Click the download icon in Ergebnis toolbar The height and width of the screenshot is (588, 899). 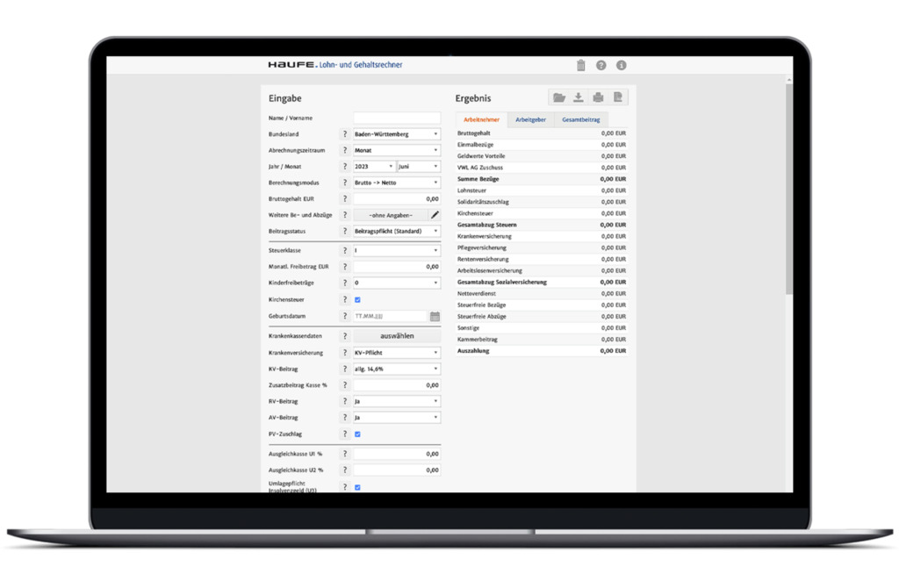click(579, 97)
